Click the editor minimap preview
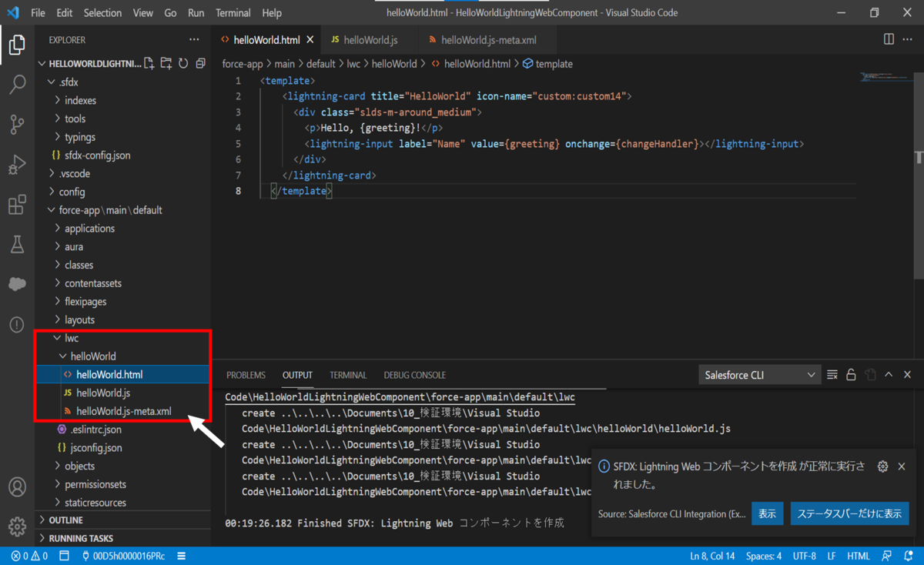The height and width of the screenshot is (565, 924). pyautogui.click(x=886, y=78)
